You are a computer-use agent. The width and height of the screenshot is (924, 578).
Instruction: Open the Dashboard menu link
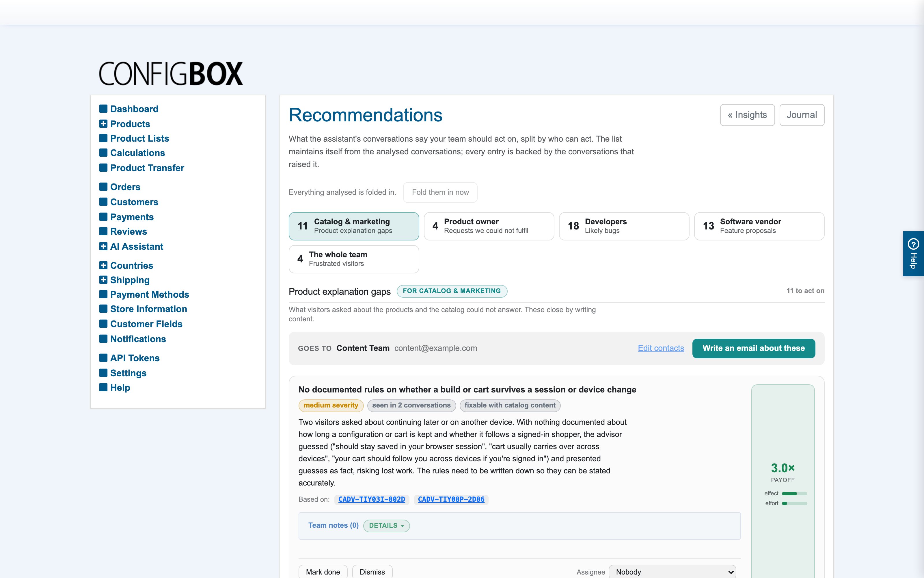(x=134, y=109)
